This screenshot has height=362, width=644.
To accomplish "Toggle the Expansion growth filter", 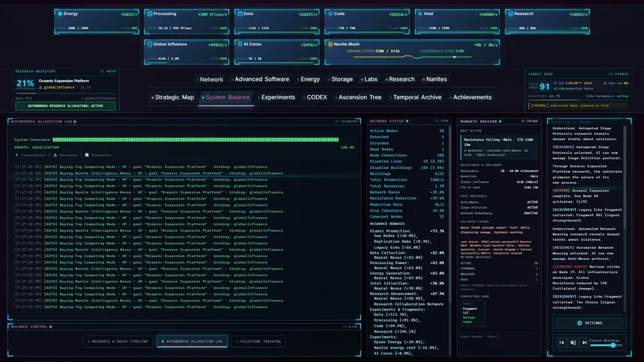I will coord(98,155).
